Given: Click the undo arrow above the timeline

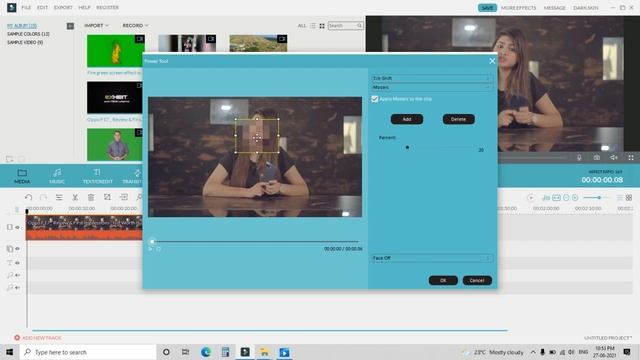Looking at the screenshot, I should click(28, 197).
